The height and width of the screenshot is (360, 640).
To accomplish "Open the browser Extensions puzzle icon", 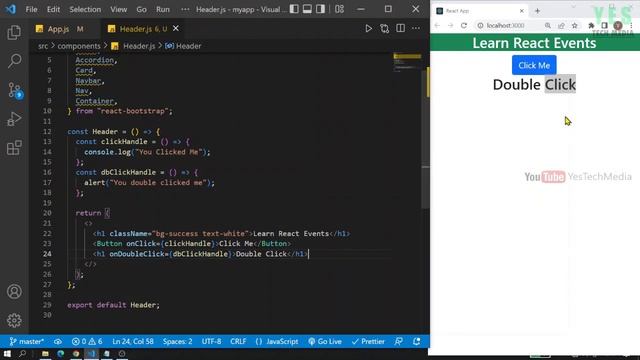I will tap(591, 25).
